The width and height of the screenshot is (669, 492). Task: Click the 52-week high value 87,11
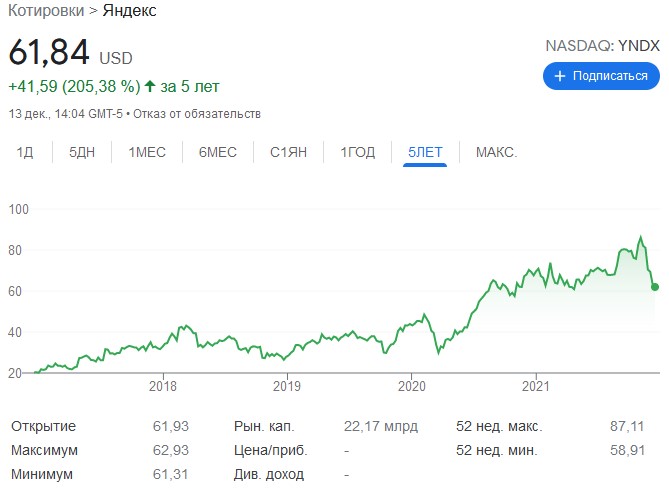627,426
